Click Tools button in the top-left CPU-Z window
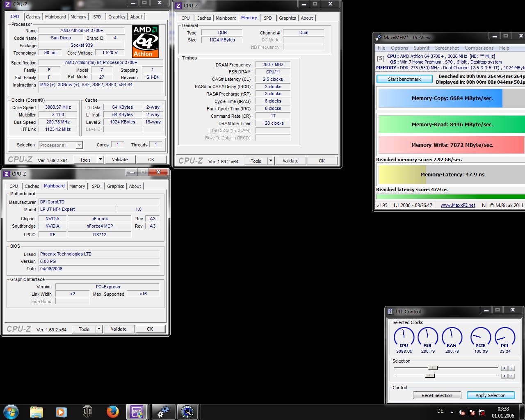The height and width of the screenshot is (420, 525). coord(85,160)
